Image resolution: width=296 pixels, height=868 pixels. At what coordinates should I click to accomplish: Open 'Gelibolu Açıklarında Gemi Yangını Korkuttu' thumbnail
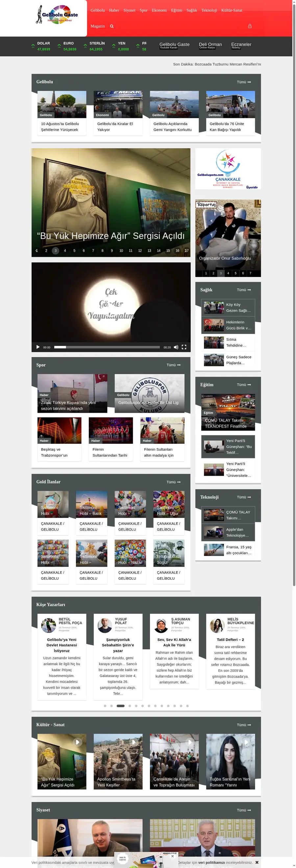[174, 104]
